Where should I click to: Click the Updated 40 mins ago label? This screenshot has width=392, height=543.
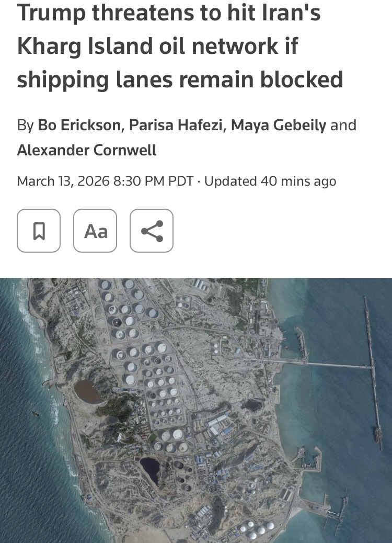point(270,181)
